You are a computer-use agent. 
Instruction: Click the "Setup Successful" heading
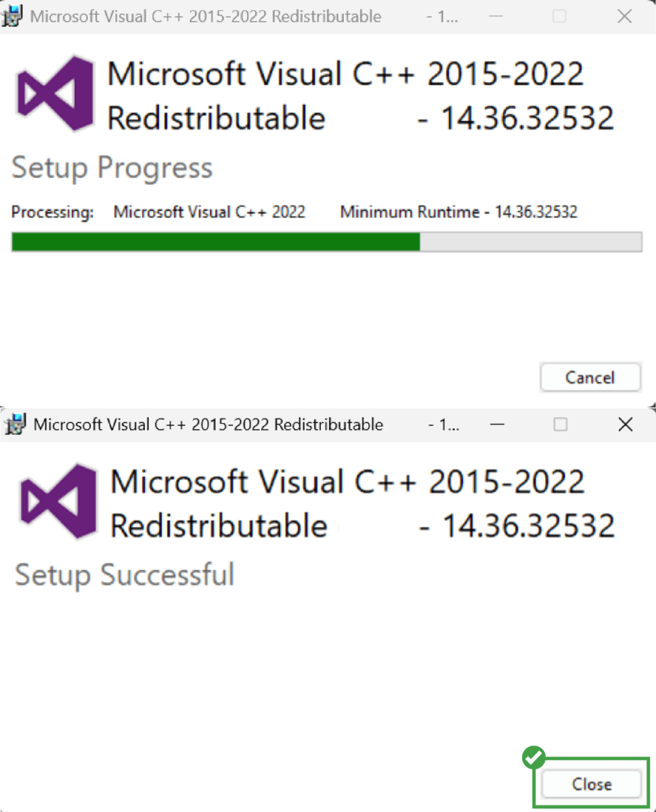point(125,575)
